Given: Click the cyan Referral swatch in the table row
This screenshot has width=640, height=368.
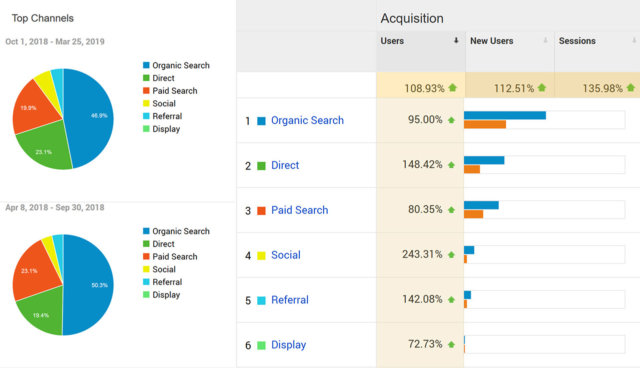Looking at the screenshot, I should click(261, 300).
